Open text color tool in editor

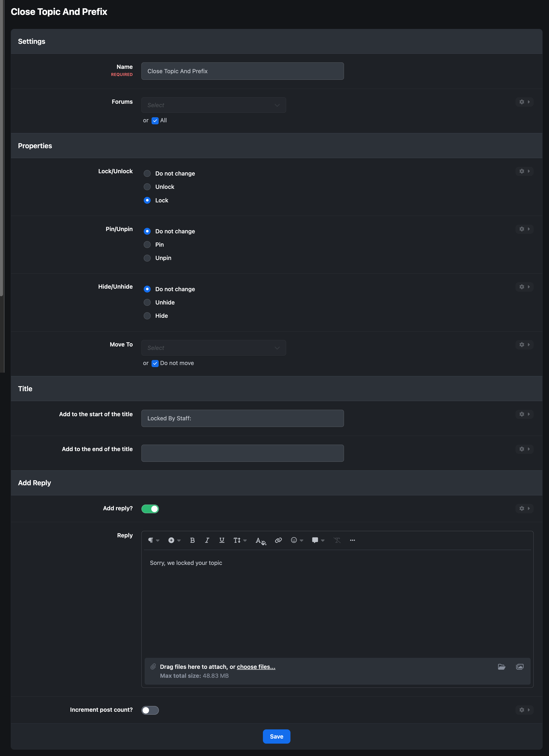click(x=260, y=541)
